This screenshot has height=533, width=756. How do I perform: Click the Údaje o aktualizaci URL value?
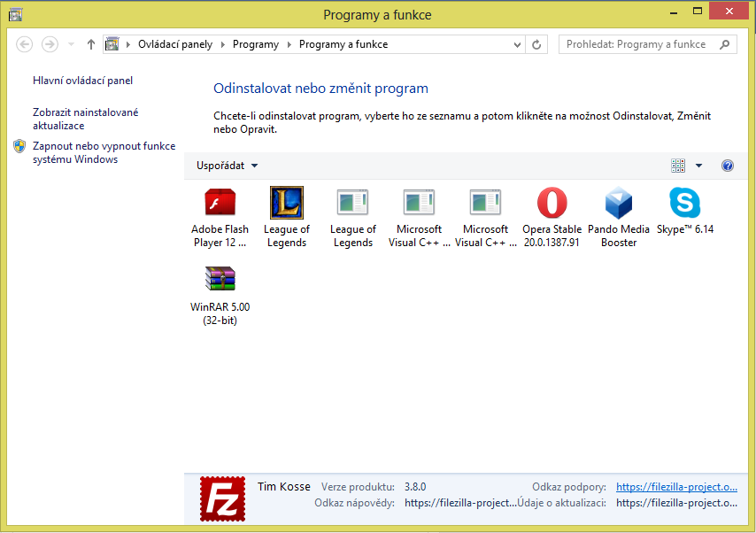point(676,503)
